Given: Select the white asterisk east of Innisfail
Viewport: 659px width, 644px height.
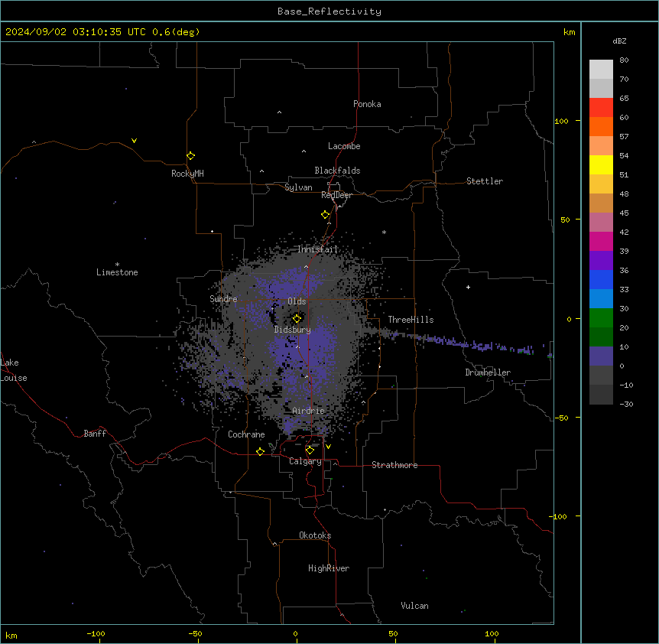Looking at the screenshot, I should click(x=384, y=232).
